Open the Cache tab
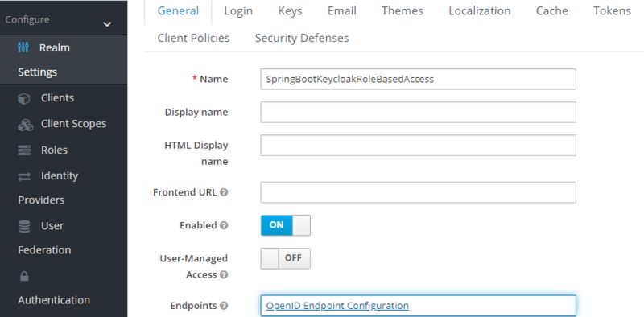644x317 pixels. coord(552,11)
